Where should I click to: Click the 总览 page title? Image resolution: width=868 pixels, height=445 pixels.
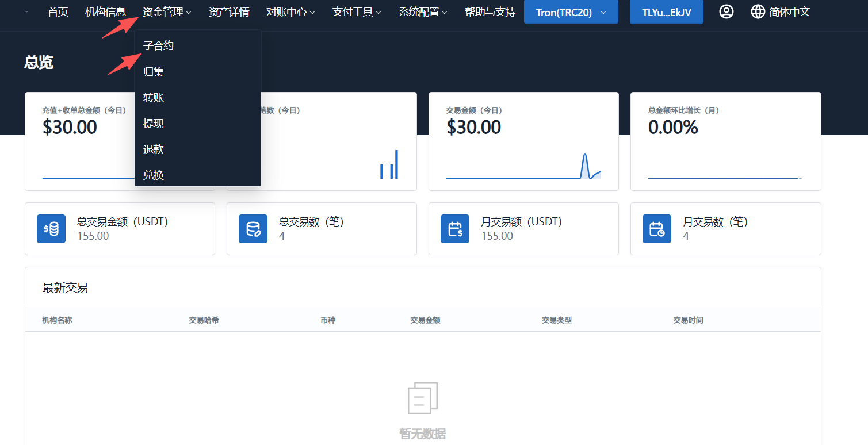(x=39, y=63)
